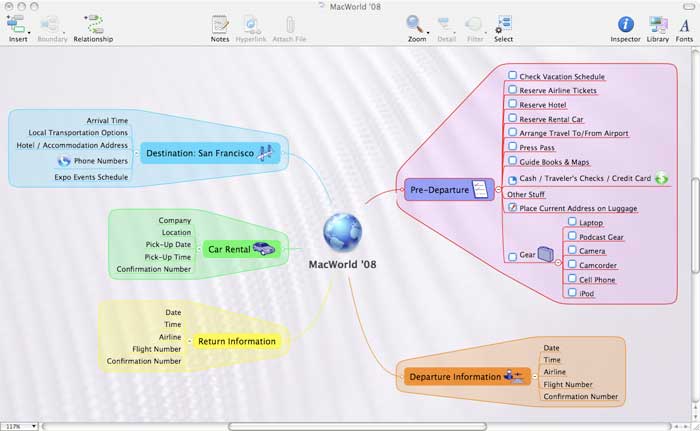Screen dimensions: 700x431
Task: Select the Pre-Departure topic
Action: [x=449, y=189]
